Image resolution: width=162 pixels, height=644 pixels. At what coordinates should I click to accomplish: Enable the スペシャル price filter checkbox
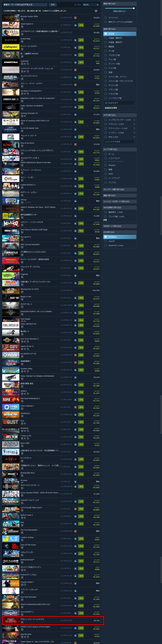click(105, 18)
